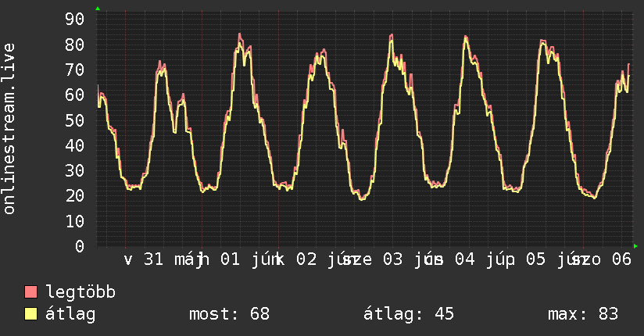Click the '01' date label on x-axis
644x336 pixels.
pos(230,259)
